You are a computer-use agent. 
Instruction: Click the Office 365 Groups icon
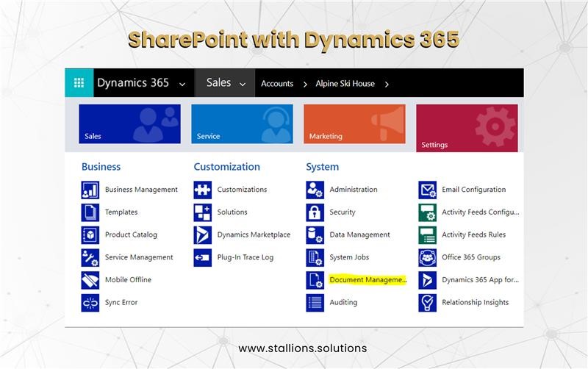point(428,257)
